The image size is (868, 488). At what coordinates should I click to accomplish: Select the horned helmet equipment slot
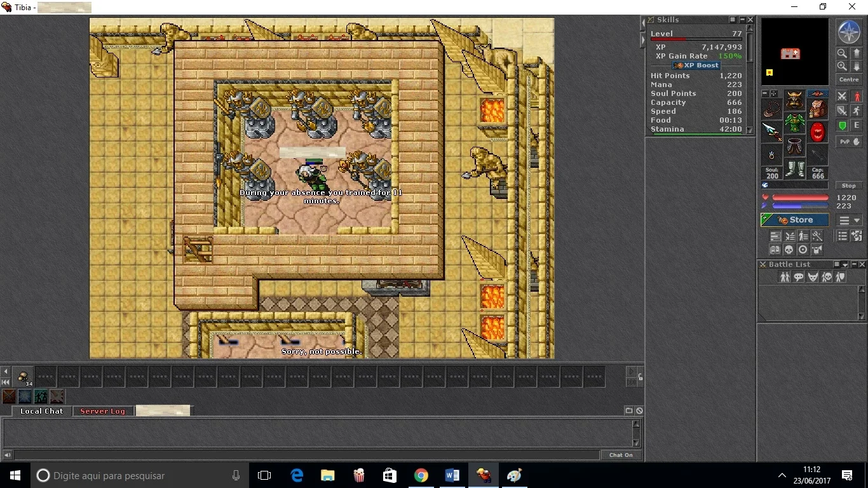point(794,100)
